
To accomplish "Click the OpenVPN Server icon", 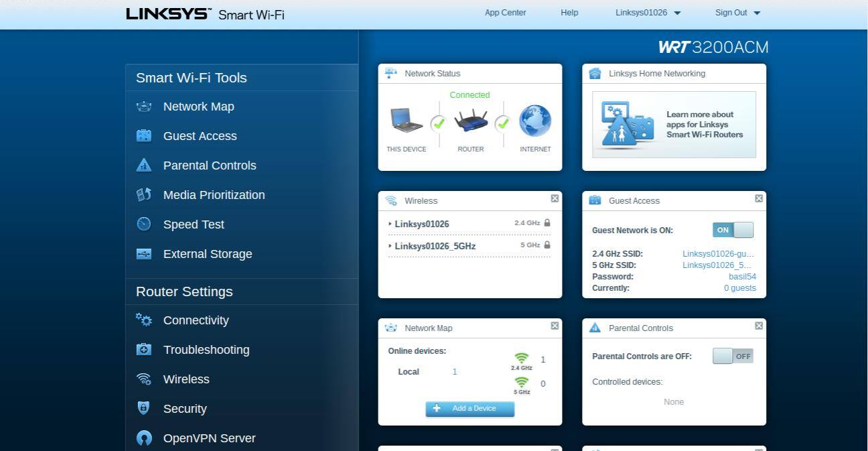I will tap(144, 438).
